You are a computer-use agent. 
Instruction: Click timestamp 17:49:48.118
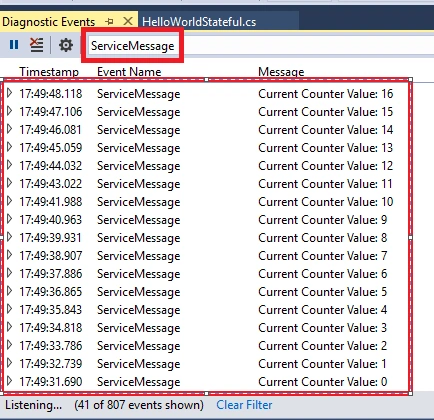[51, 94]
